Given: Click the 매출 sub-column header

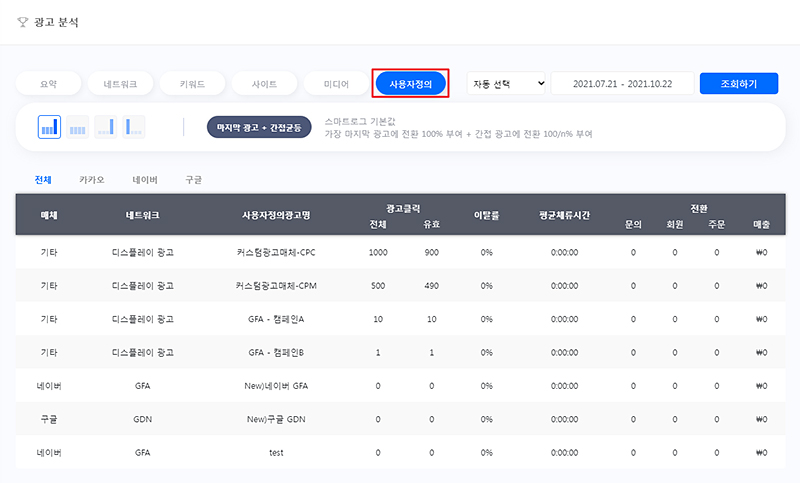Looking at the screenshot, I should pos(761,224).
